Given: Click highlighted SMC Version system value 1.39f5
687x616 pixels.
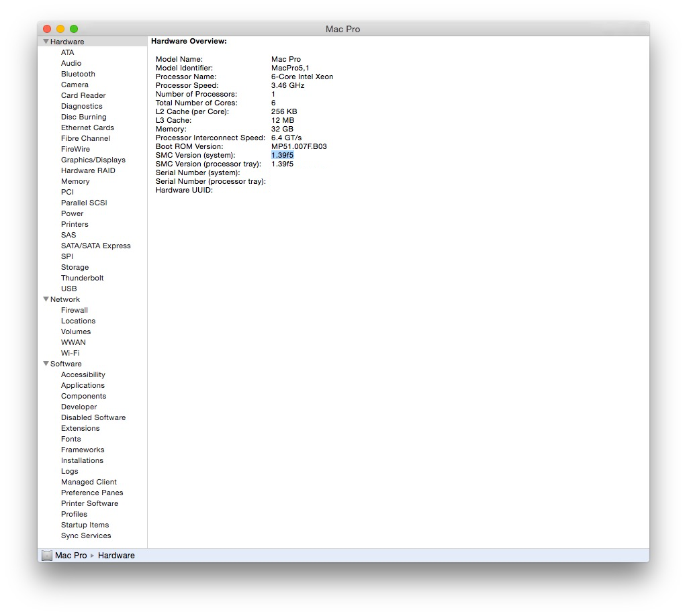Looking at the screenshot, I should pyautogui.click(x=282, y=155).
